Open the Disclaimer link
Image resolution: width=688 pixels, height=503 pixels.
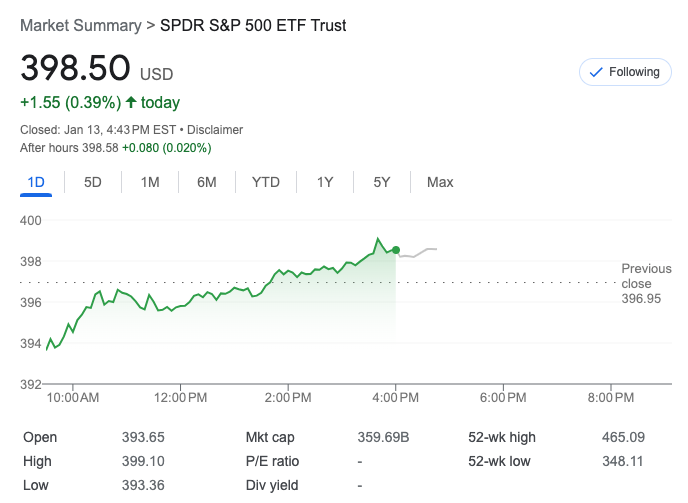pyautogui.click(x=216, y=130)
